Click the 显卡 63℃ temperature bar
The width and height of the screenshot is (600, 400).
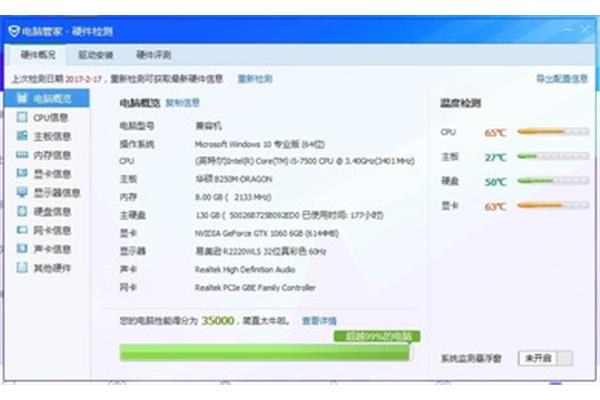click(x=553, y=206)
